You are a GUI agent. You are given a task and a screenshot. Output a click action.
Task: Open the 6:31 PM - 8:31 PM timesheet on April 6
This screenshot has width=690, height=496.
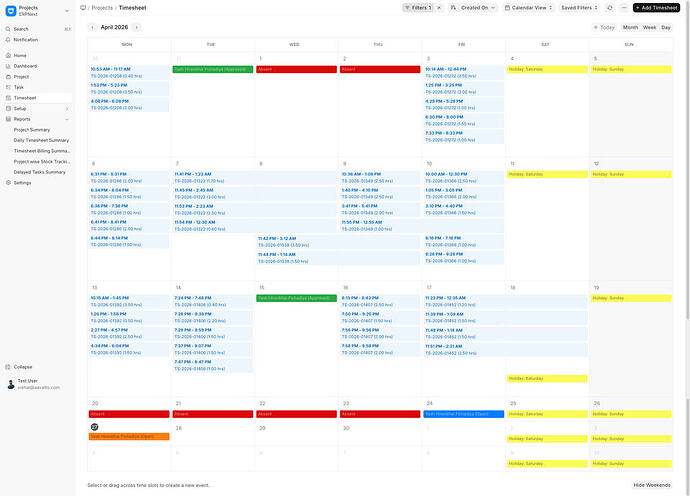click(129, 177)
